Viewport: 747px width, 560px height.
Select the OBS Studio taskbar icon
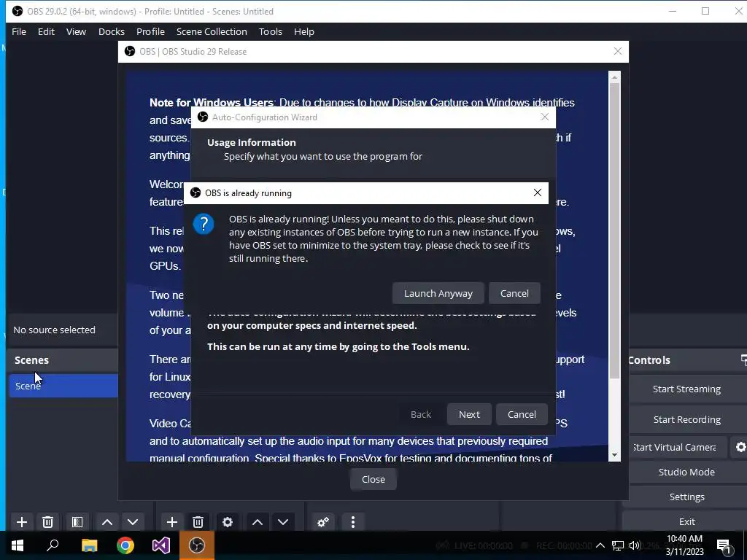197,545
